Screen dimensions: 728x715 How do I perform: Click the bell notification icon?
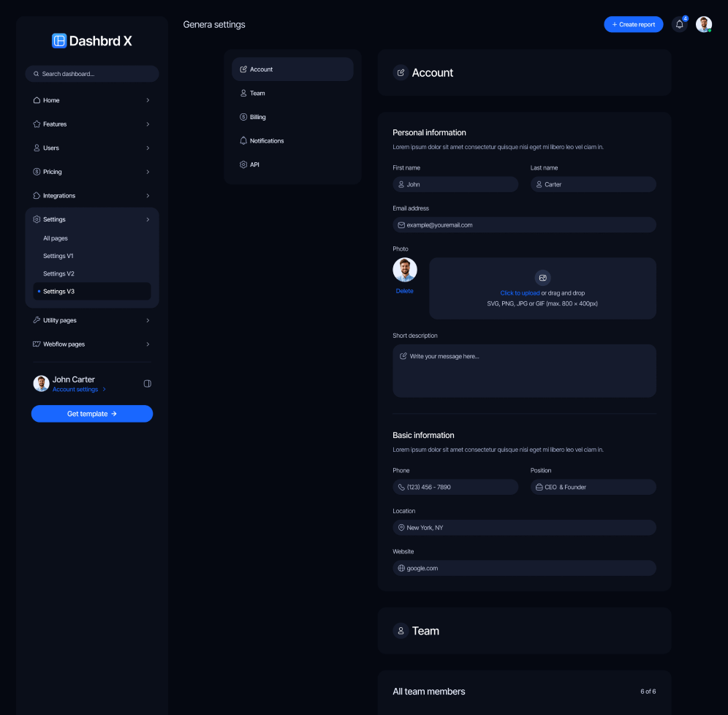(x=678, y=24)
